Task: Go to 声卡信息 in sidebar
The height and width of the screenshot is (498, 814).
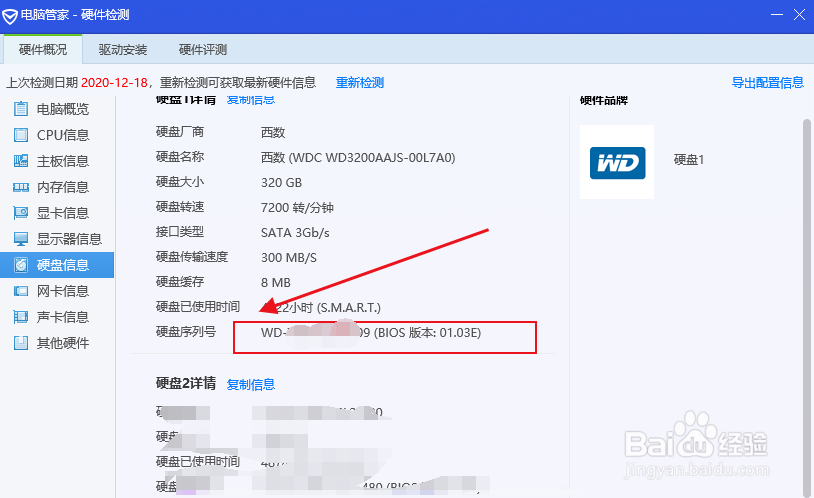Action: pyautogui.click(x=57, y=317)
